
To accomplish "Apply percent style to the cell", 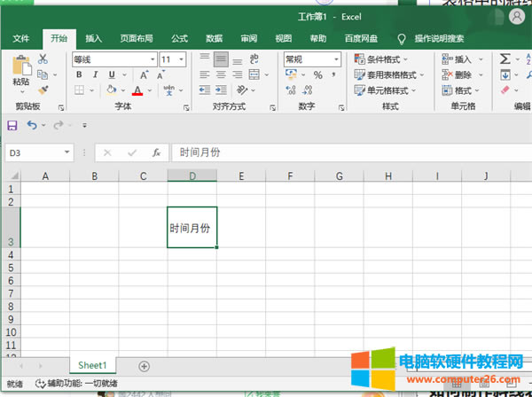I will click(x=317, y=75).
